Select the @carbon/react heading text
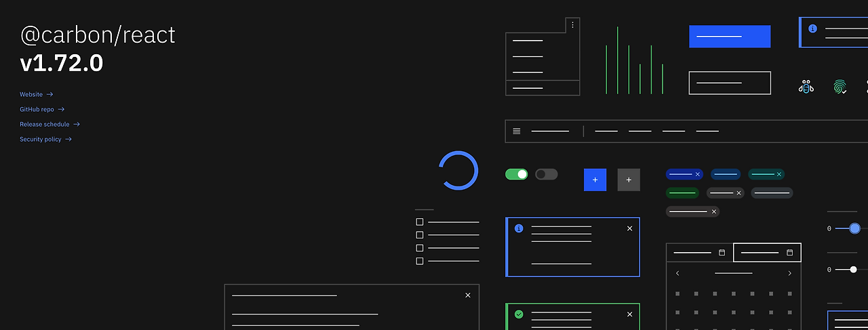The image size is (868, 330). click(x=98, y=35)
